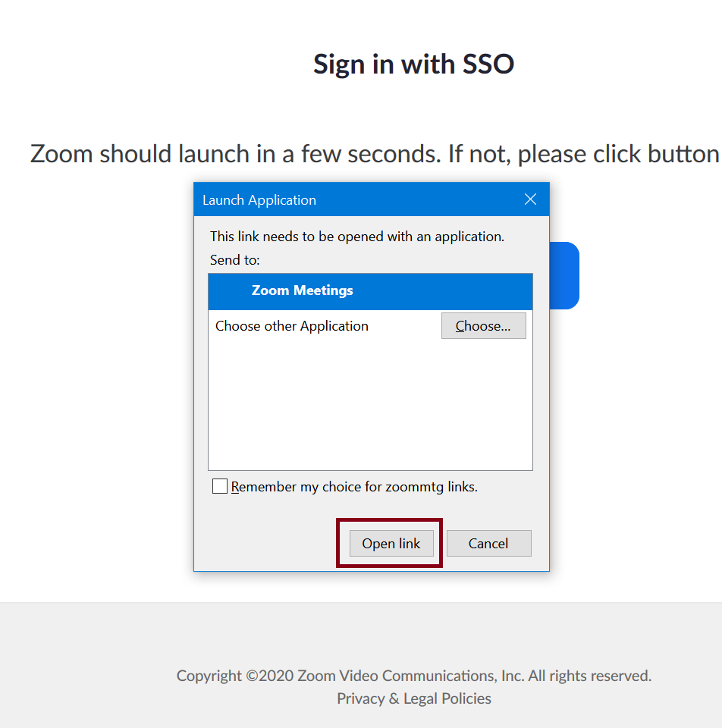Click the Open link button
The height and width of the screenshot is (728, 722).
click(x=391, y=543)
